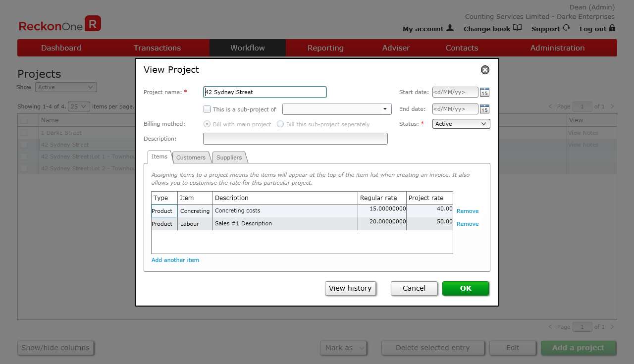Viewport: 634px width, 364px height.
Task: Select the 'Bill with main project' radio button
Action: [x=207, y=124]
